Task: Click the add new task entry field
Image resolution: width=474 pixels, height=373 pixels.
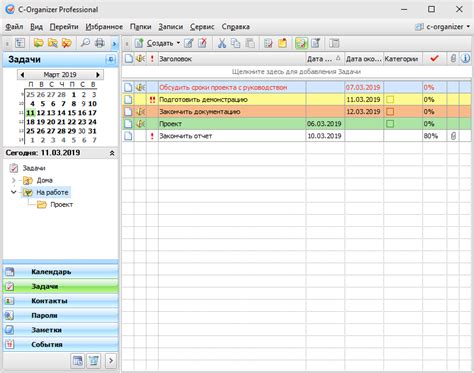Action: 296,72
